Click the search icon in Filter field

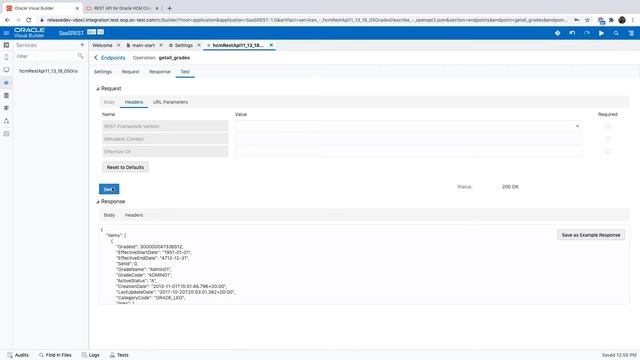coord(80,56)
